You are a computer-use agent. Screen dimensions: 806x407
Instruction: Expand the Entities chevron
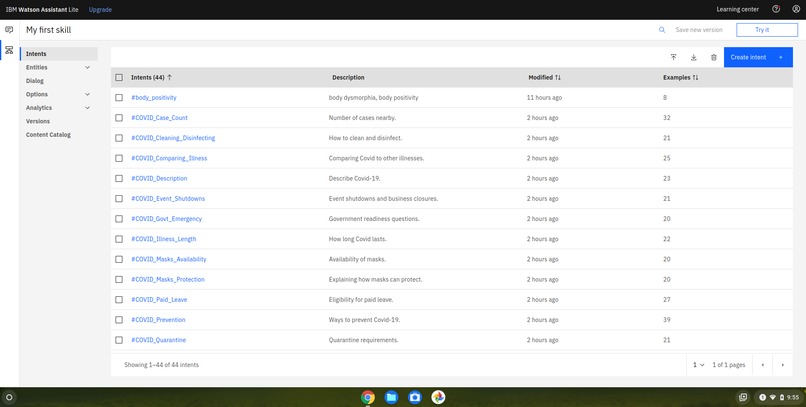point(87,67)
